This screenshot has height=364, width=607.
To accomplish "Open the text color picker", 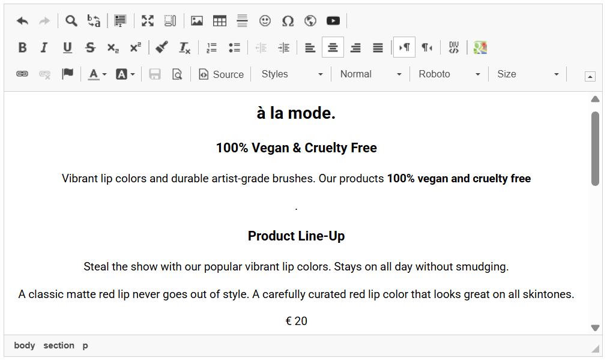I will [97, 74].
